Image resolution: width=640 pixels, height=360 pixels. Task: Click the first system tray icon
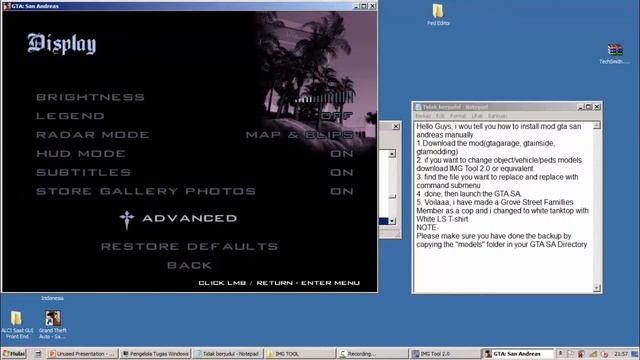tap(560, 354)
